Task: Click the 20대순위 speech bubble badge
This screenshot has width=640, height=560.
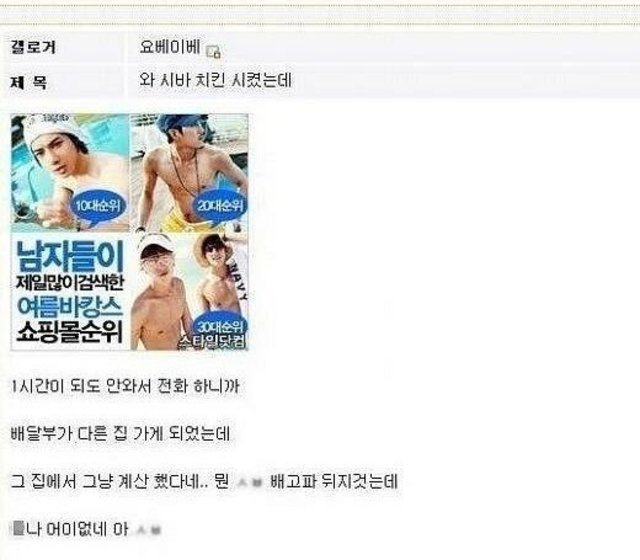Action: click(220, 206)
